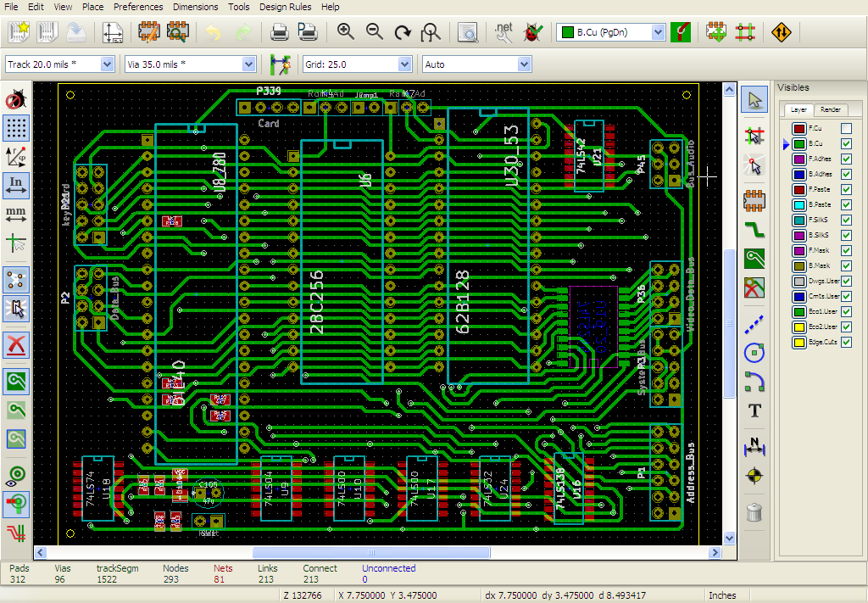Image resolution: width=868 pixels, height=603 pixels.
Task: Uncheck the B.SilkS layer visibility
Action: 846,236
